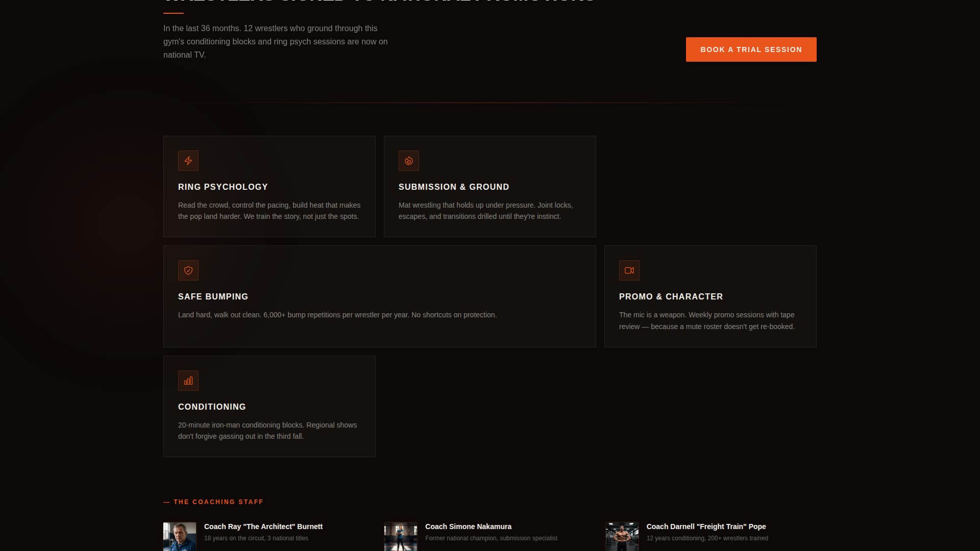The width and height of the screenshot is (980, 551).
Task: Click the Safe Bumping description text
Action: [337, 315]
